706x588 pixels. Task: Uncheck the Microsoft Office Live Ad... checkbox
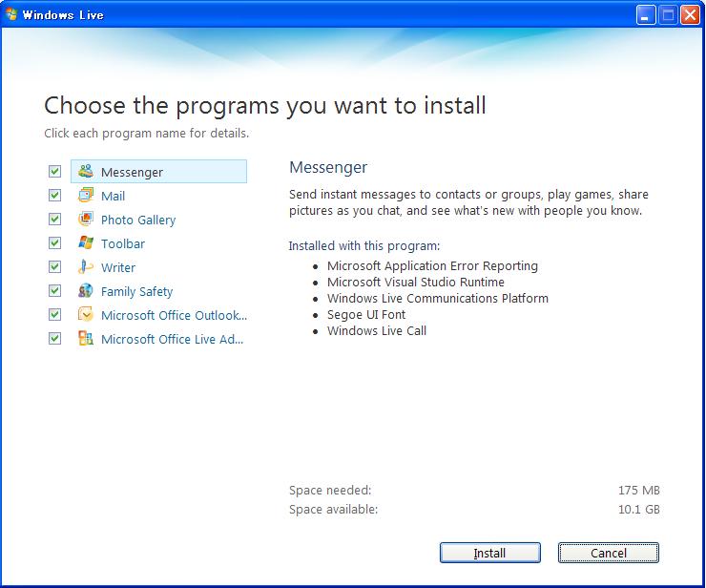(x=55, y=338)
